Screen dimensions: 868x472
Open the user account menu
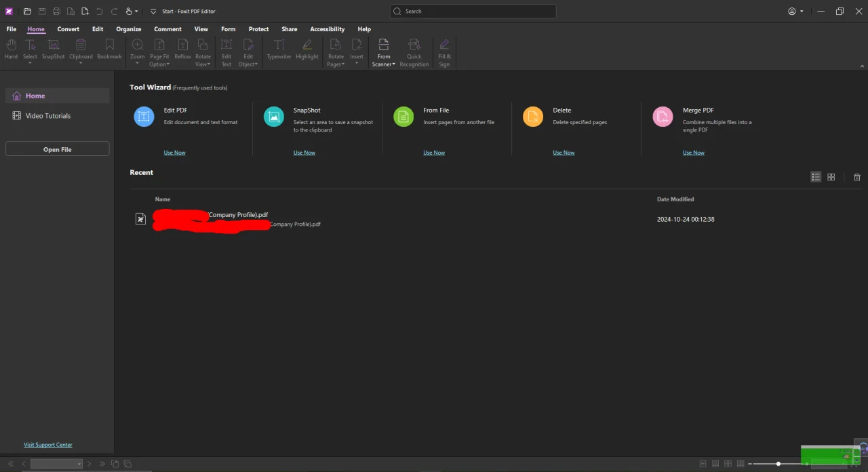pos(795,12)
